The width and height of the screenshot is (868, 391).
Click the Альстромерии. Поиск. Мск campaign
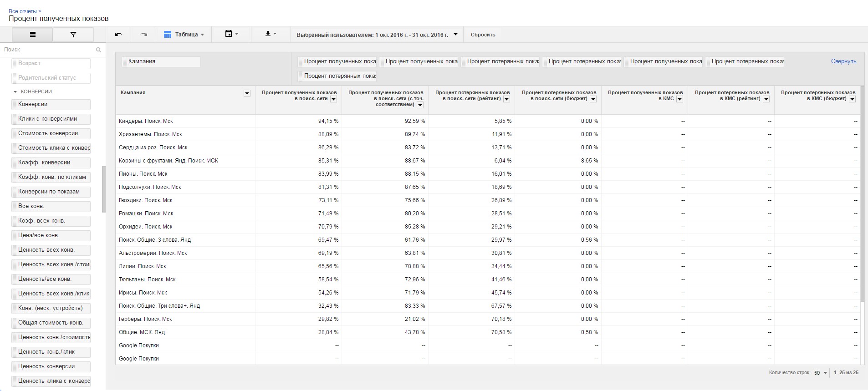pos(153,253)
